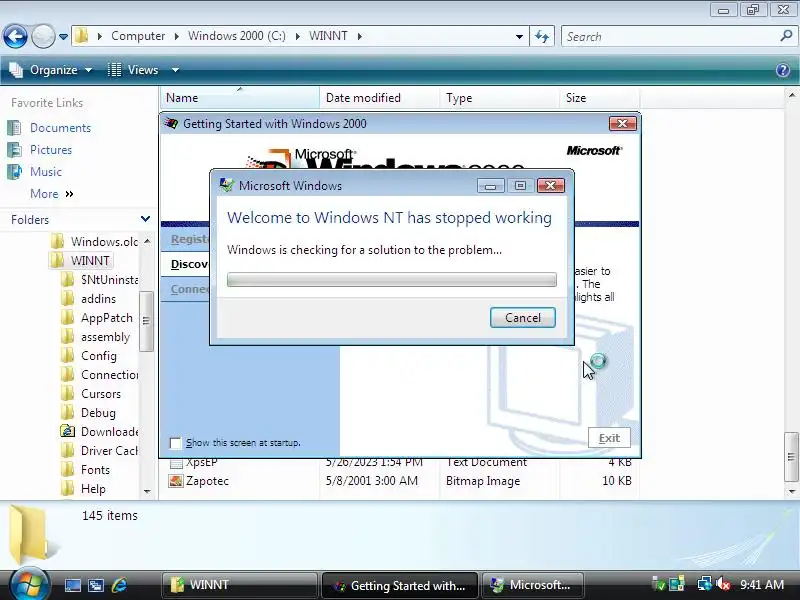The height and width of the screenshot is (600, 800).
Task: Select the Register tab in Getting Started
Action: [188, 239]
